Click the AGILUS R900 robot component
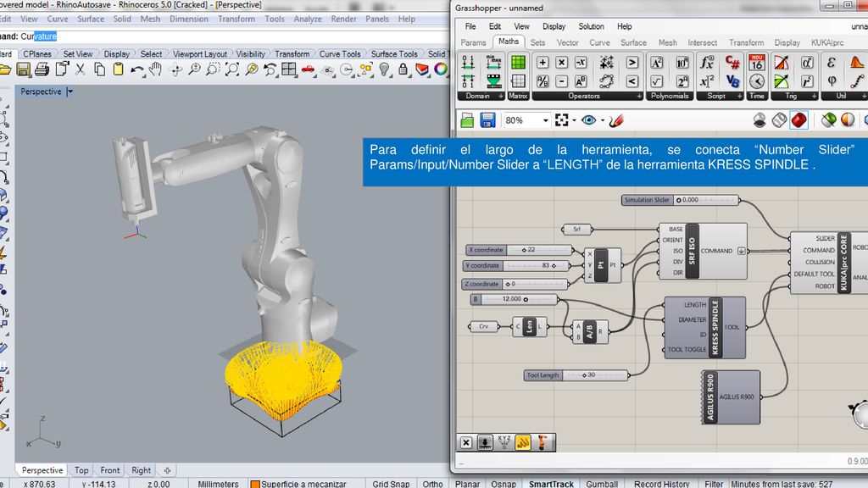868x488 pixels. click(x=731, y=397)
